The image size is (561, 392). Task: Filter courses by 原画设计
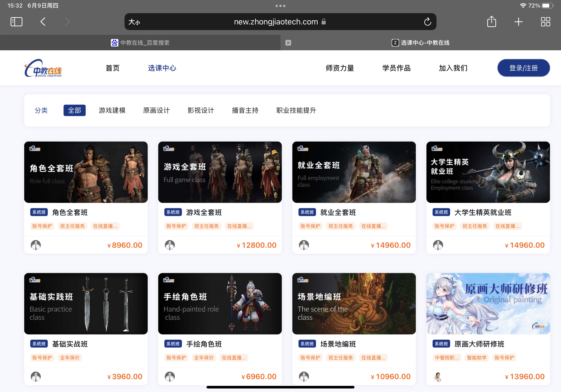tap(156, 110)
